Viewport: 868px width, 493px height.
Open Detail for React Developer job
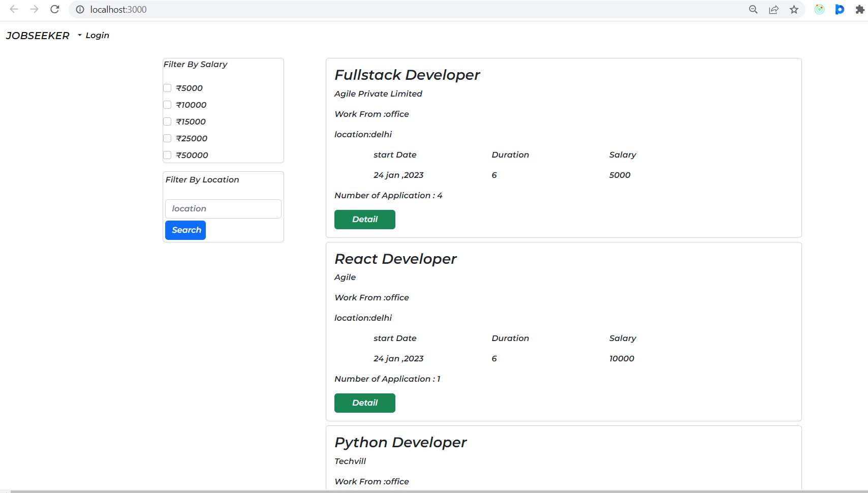tap(364, 403)
